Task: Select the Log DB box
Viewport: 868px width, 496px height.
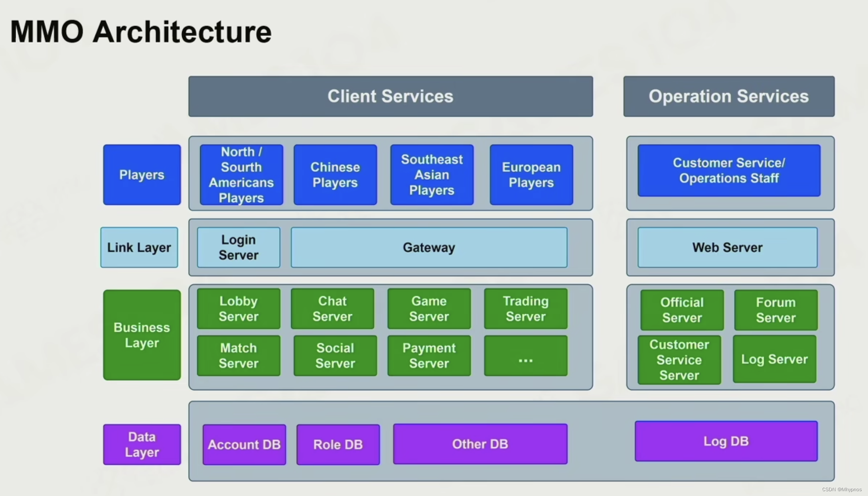Action: tap(726, 441)
